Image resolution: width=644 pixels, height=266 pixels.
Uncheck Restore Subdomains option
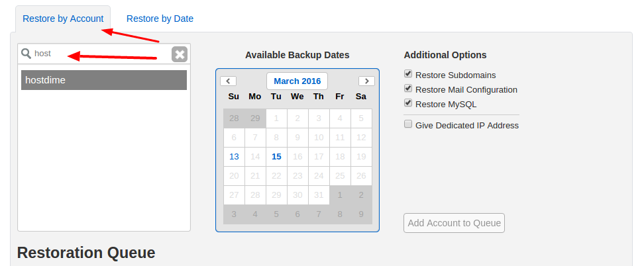408,74
